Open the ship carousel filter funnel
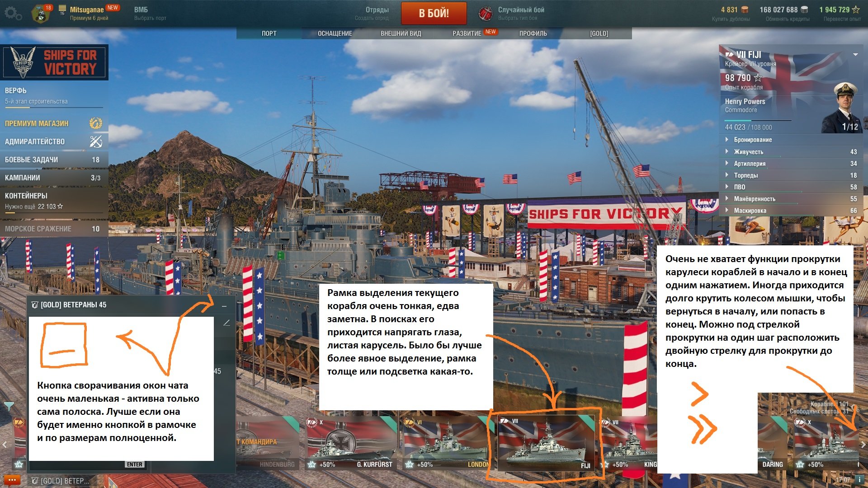The width and height of the screenshot is (868, 488). click(9, 406)
